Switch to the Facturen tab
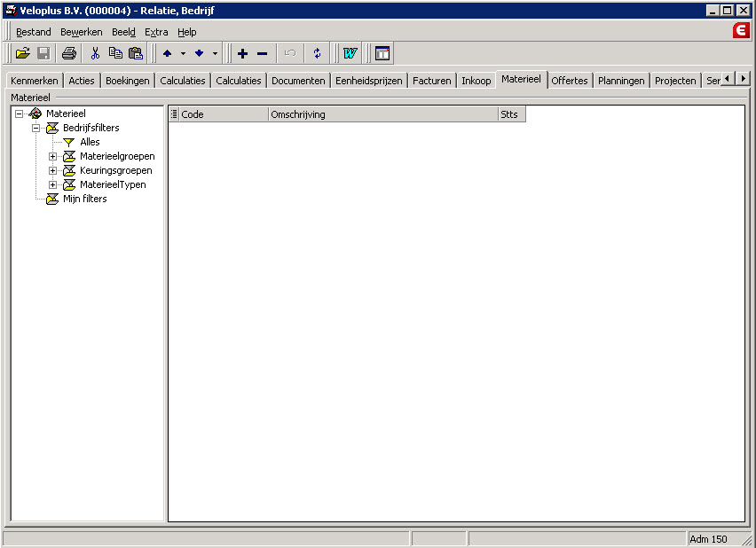 (x=431, y=81)
